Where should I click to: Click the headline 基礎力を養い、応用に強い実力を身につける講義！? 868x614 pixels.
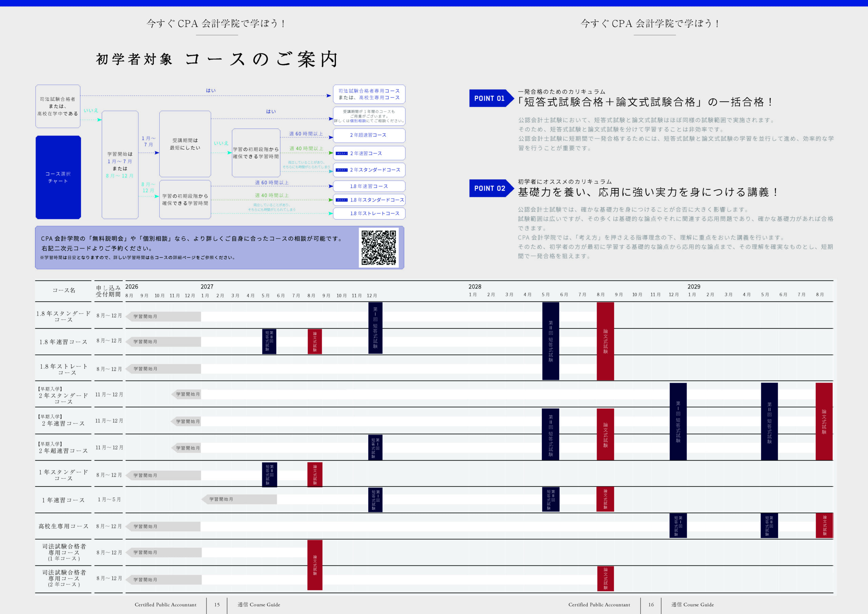coord(648,192)
